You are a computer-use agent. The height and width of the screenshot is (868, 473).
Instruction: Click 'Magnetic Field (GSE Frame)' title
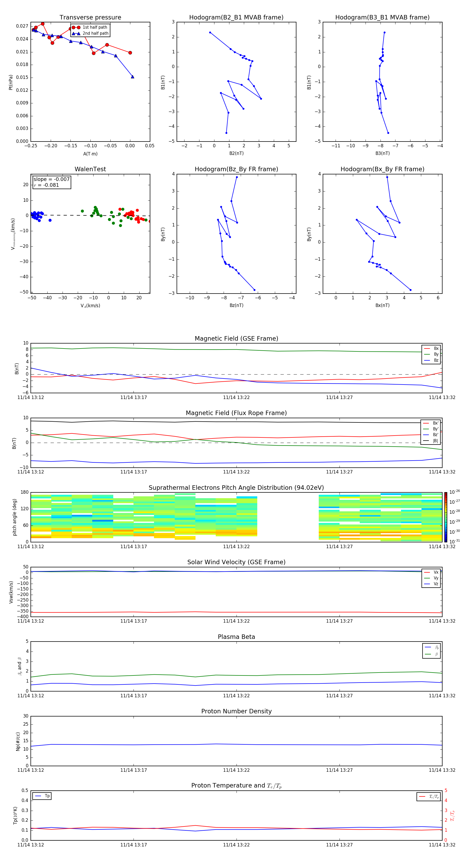tap(236, 339)
